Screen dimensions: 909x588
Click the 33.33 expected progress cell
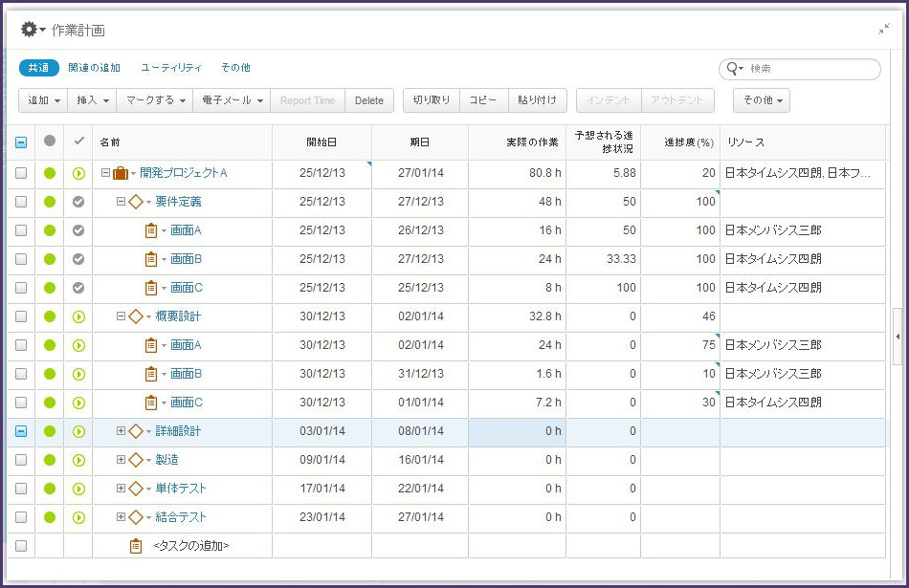click(604, 259)
